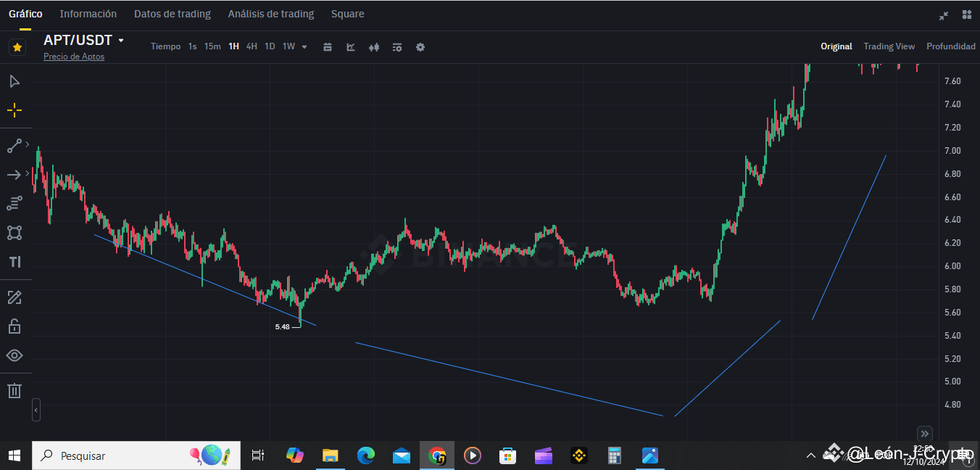Switch to the Información tab
This screenshot has height=470, width=980.
88,14
